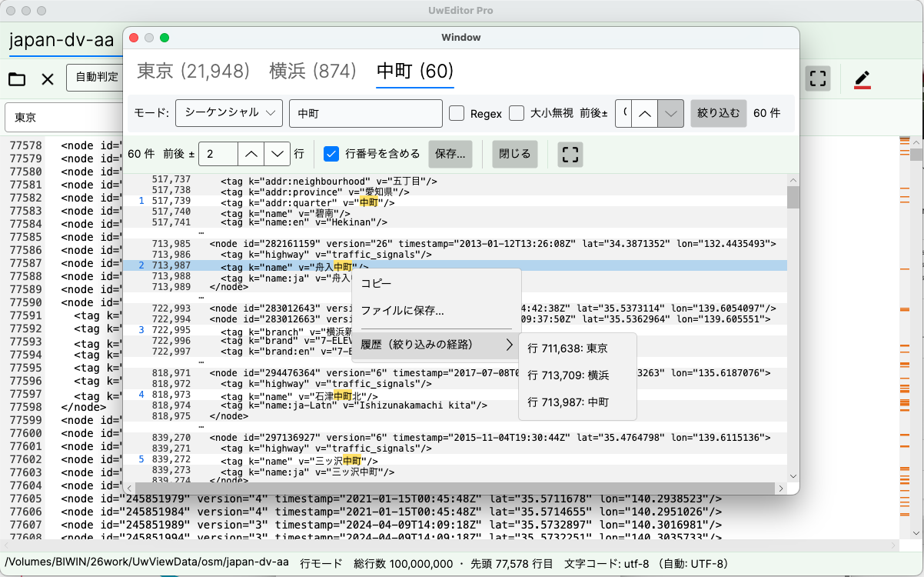Decrease 前後± value next to 絞り込む

[x=672, y=113]
